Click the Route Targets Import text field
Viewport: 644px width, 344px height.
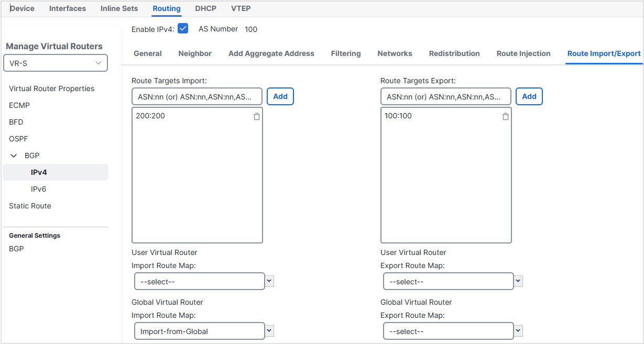(x=197, y=97)
